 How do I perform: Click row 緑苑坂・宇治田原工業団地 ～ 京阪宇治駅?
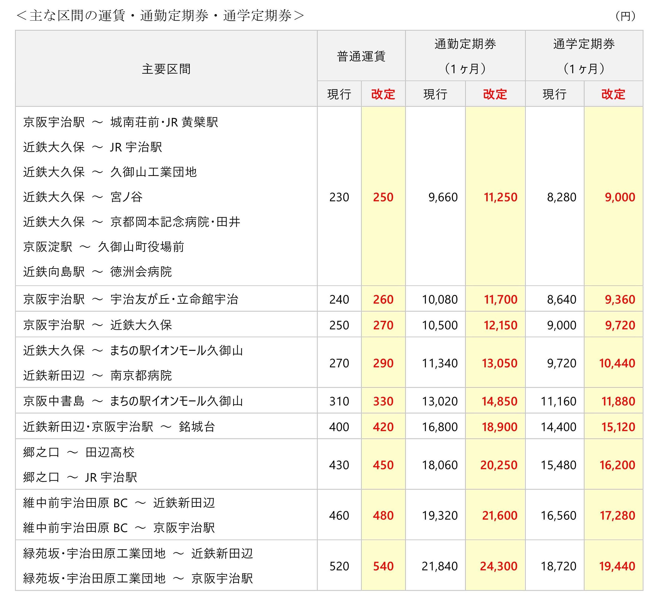click(x=138, y=578)
